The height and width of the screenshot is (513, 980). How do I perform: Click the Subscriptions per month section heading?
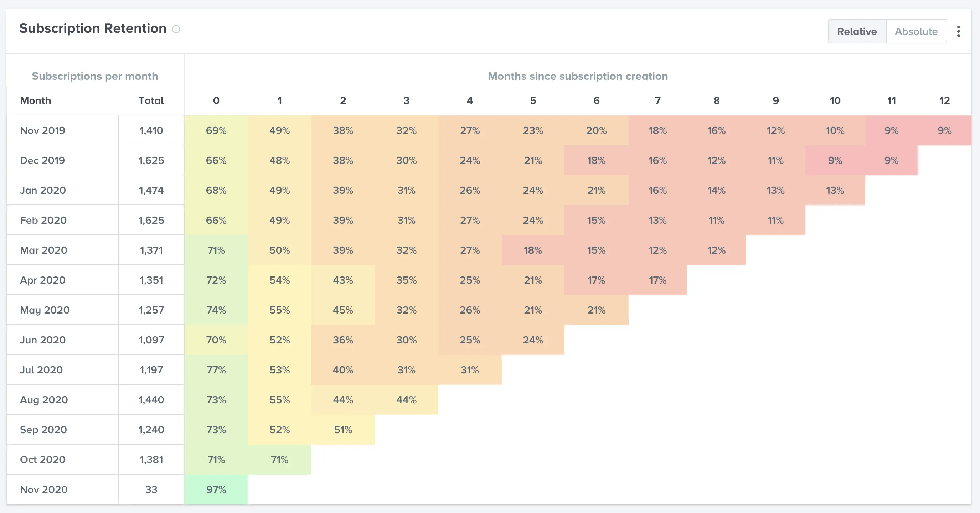tap(95, 76)
